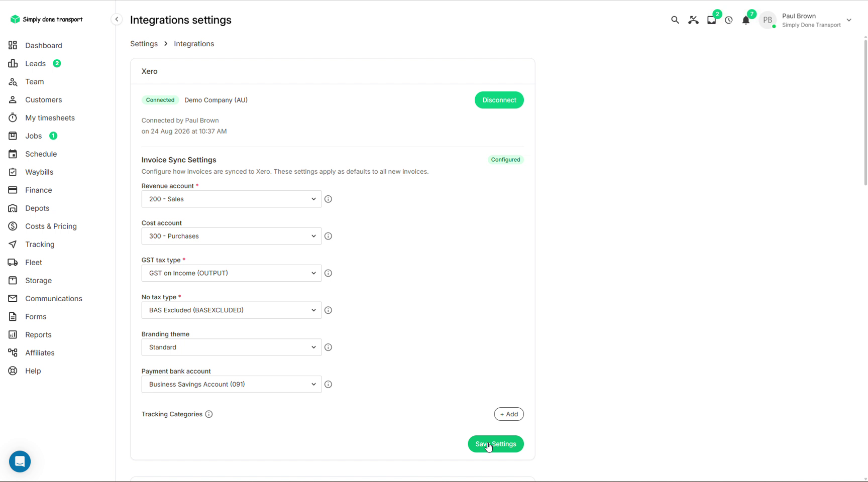Click the Configured status badge
868x482 pixels.
[505, 160]
